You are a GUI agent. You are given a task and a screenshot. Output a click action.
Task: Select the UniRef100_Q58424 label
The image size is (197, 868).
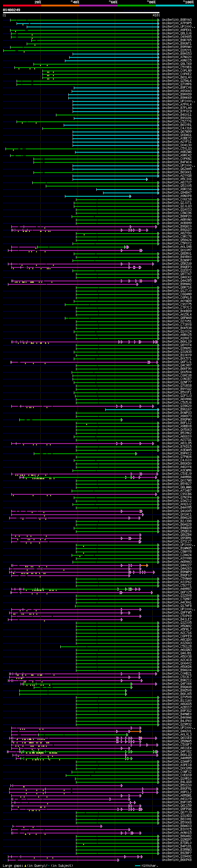177,240
